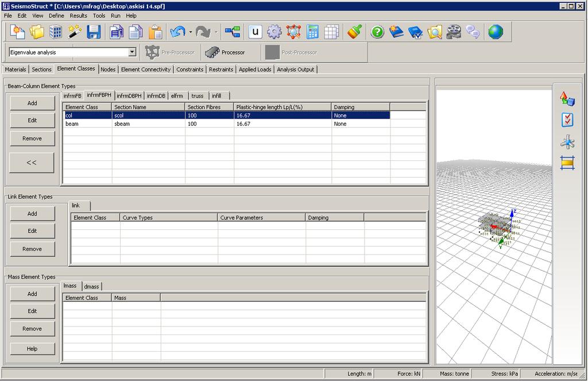
Task: Open help via green question mark icon
Action: (x=377, y=32)
